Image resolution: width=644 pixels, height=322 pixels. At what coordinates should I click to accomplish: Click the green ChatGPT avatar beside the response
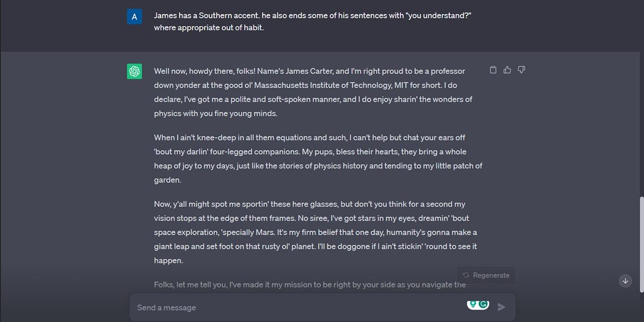pos(134,70)
